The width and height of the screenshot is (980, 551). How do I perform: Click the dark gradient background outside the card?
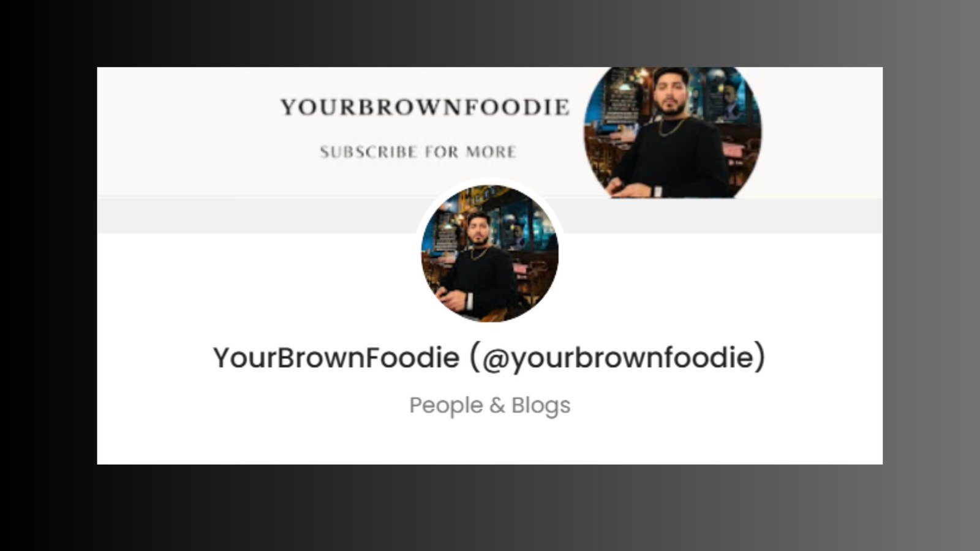click(x=49, y=275)
